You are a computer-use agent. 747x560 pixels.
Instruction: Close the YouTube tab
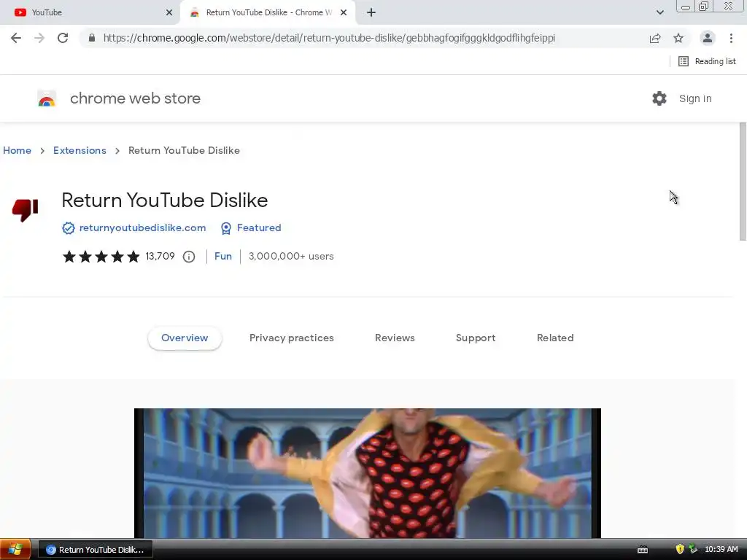[169, 12]
